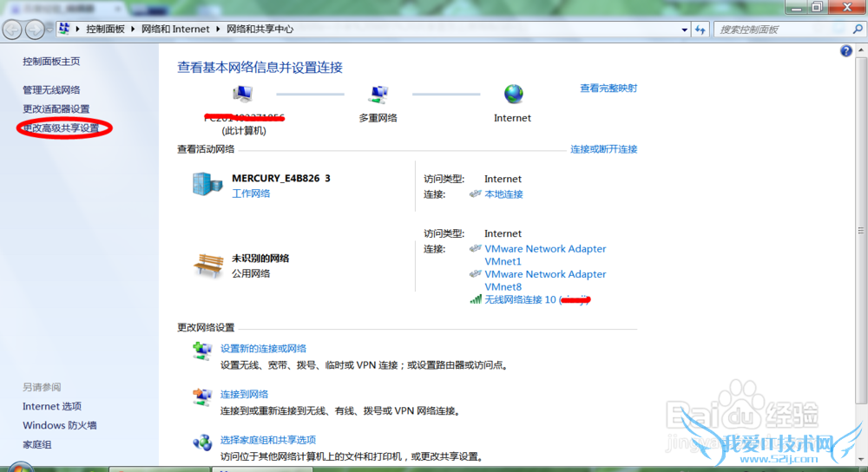
Task: Click the MERCURY_E4B826 building network icon
Action: pyautogui.click(x=207, y=184)
